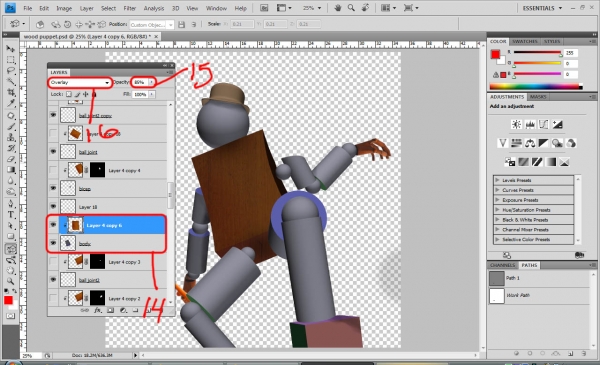
Task: Click the Curves adjustment icon
Action: (543, 124)
